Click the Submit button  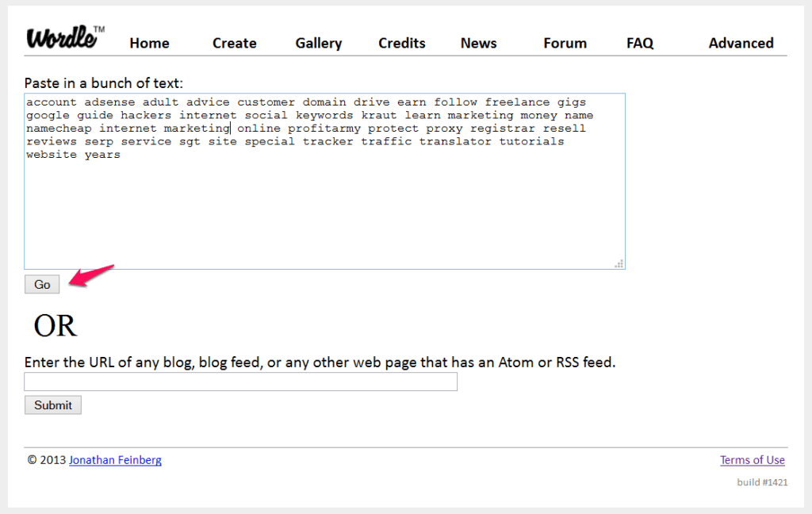click(x=53, y=405)
